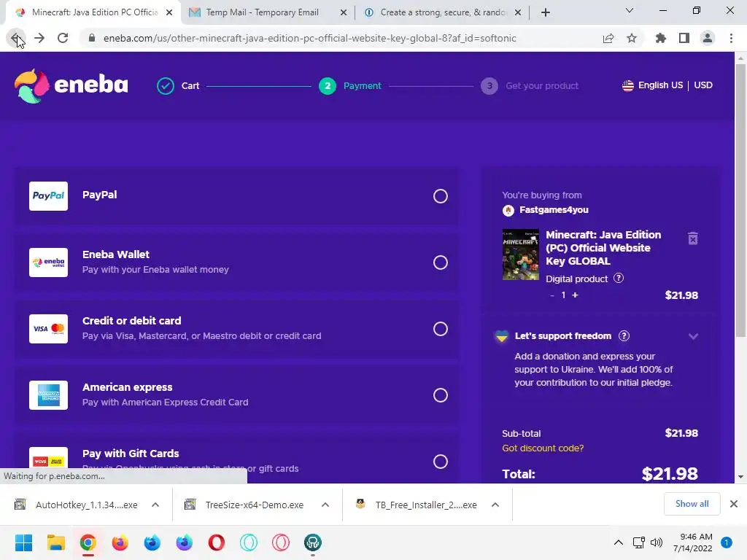Select Pay with Gift Cards radio button
This screenshot has height=560, width=747.
(440, 462)
